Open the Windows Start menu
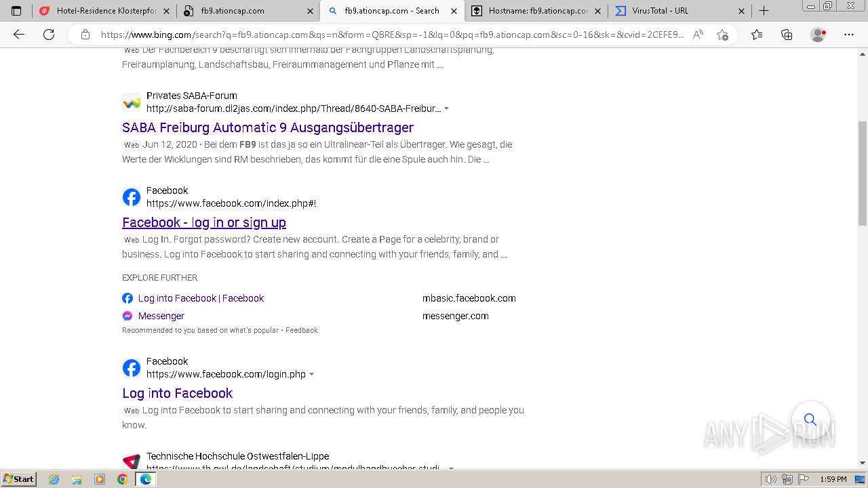 pos(19,479)
